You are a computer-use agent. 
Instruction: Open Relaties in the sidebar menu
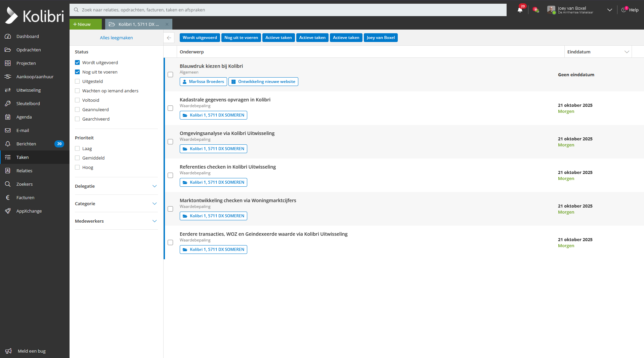click(x=24, y=171)
